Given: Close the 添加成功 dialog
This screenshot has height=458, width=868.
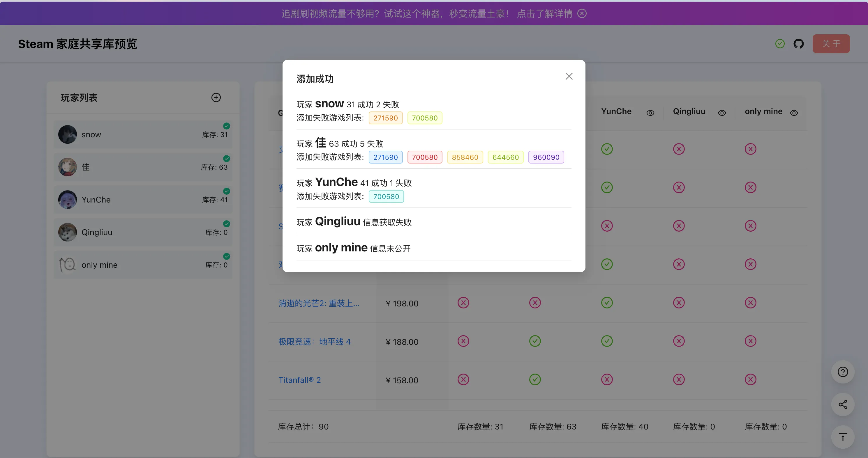Looking at the screenshot, I should click(x=569, y=77).
